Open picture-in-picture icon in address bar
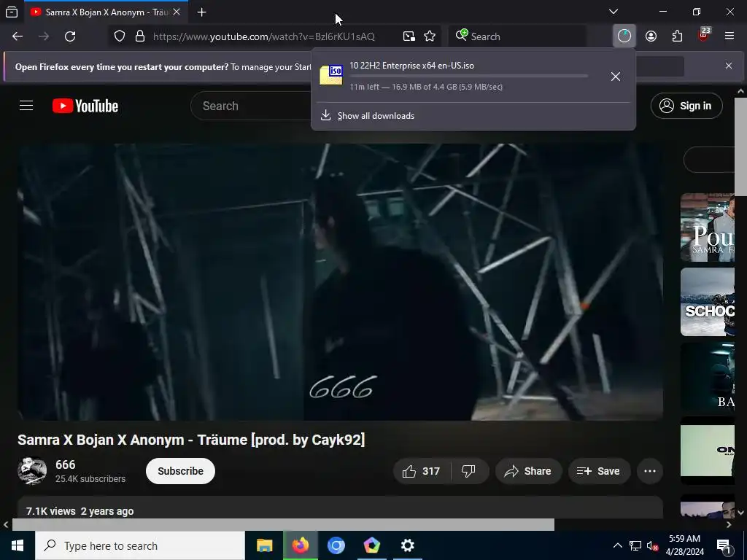 point(409,36)
